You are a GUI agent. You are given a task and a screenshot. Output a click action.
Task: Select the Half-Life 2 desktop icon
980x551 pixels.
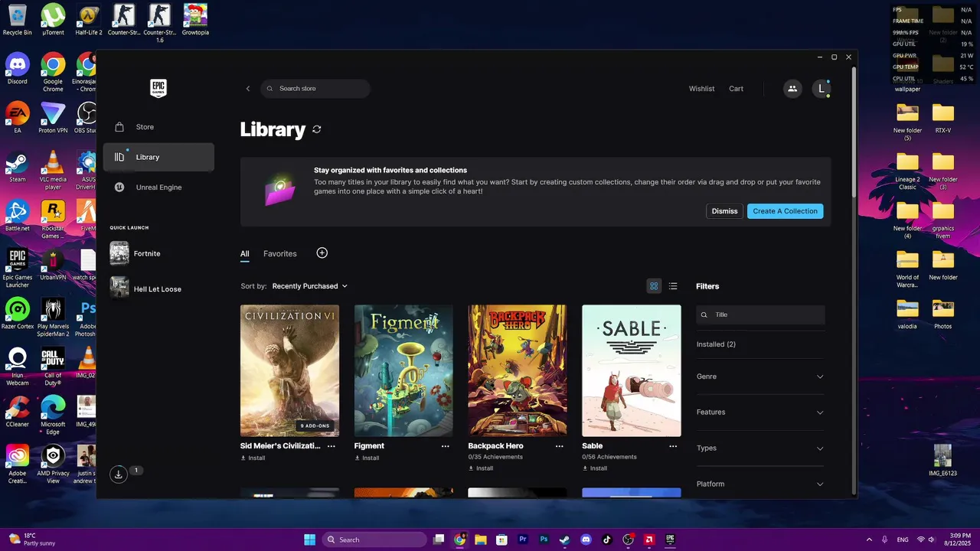[x=89, y=20]
